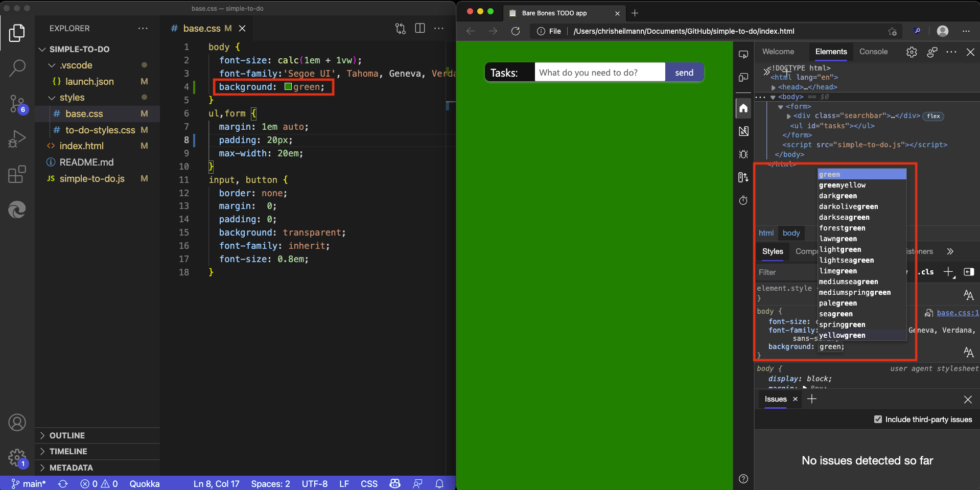The height and width of the screenshot is (490, 980).
Task: Select the Issues drawer tab
Action: (x=776, y=399)
